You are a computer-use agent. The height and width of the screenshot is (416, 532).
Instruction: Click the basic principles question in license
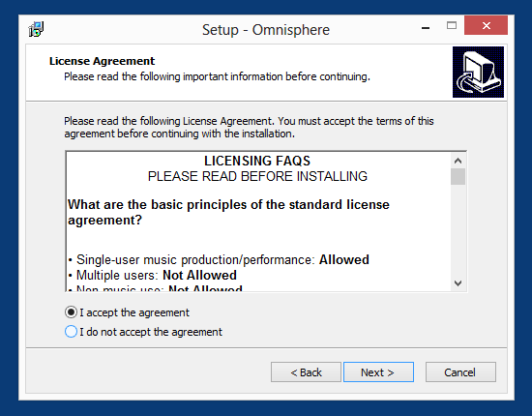pyautogui.click(x=228, y=213)
